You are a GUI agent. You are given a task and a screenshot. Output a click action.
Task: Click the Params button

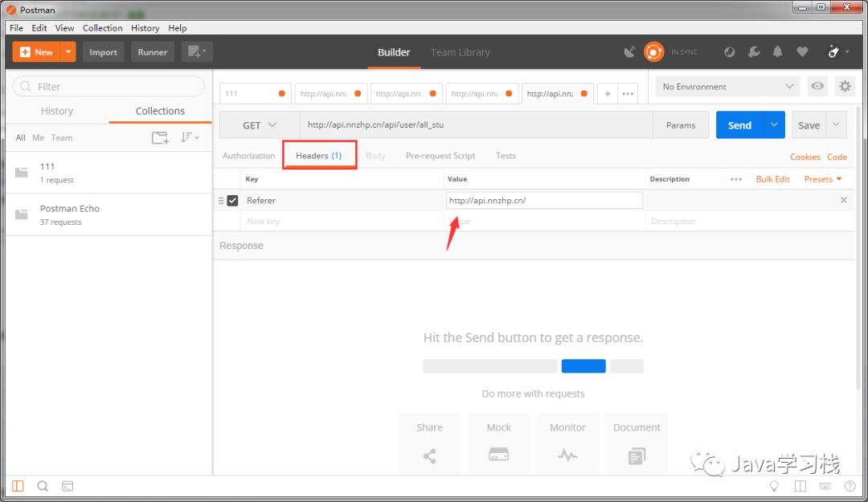pyautogui.click(x=681, y=125)
